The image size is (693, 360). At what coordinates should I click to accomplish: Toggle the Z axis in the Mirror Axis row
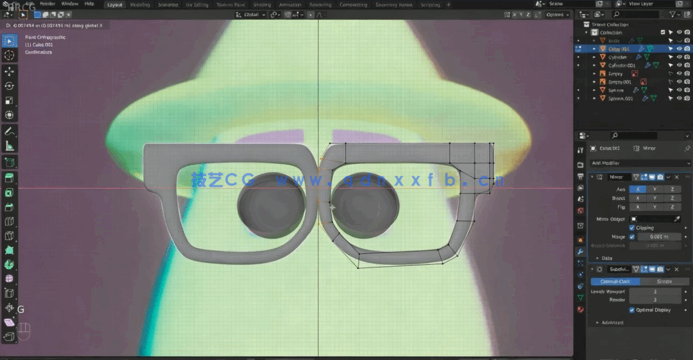pos(672,189)
